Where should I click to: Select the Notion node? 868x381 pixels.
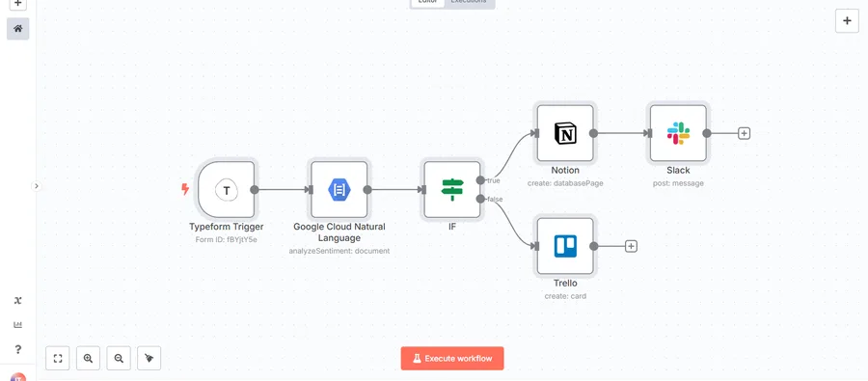(x=565, y=133)
